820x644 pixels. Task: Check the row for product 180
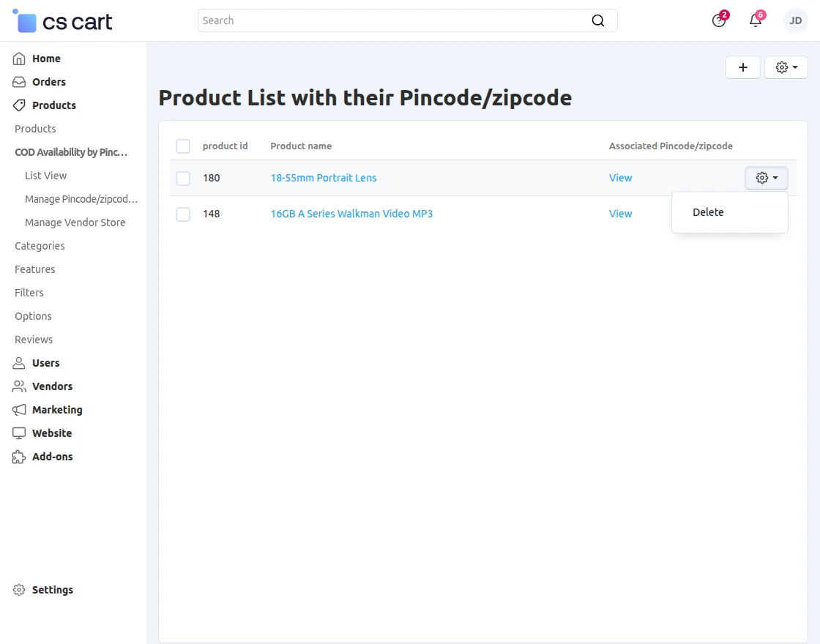click(x=182, y=178)
